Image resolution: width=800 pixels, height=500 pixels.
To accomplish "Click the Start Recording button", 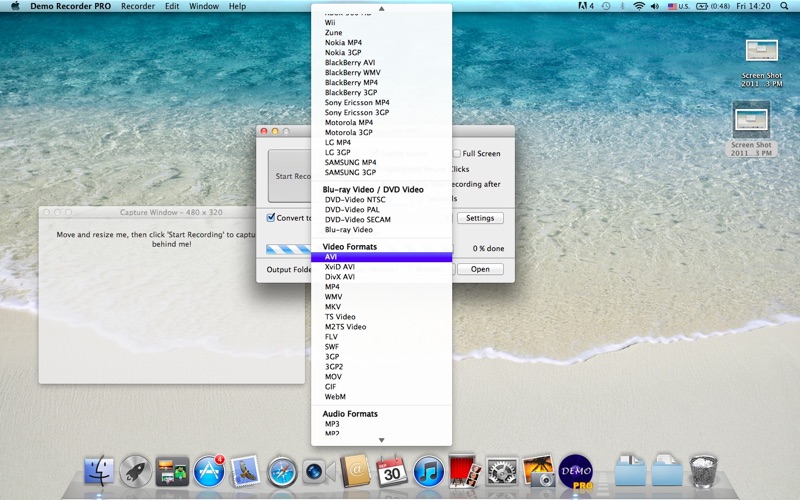I will pyautogui.click(x=290, y=176).
